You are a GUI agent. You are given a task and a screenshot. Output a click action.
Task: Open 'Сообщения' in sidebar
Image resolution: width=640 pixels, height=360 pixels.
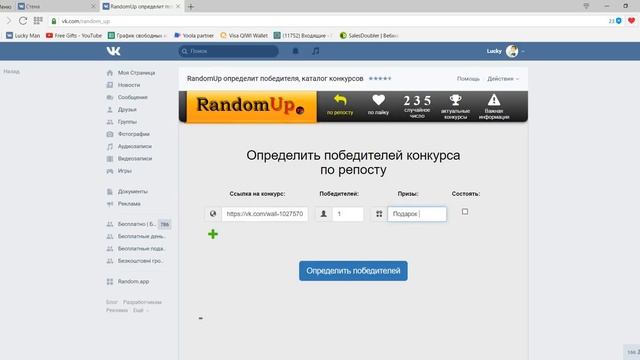click(132, 97)
